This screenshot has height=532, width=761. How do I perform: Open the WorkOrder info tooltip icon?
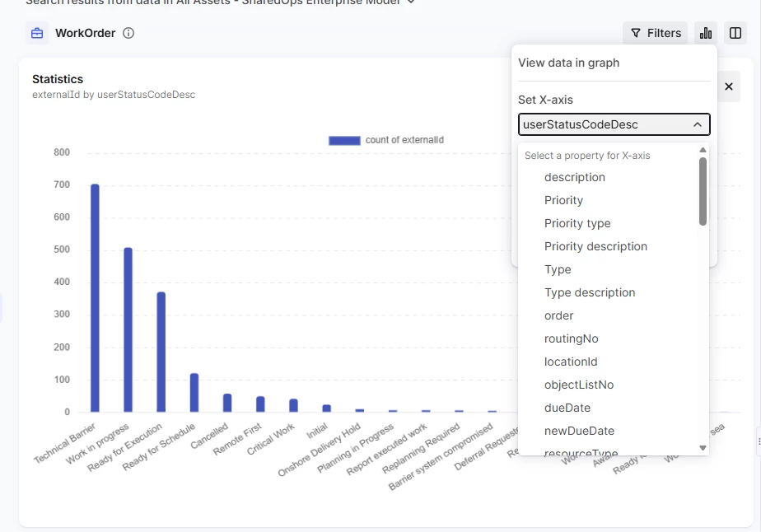128,34
